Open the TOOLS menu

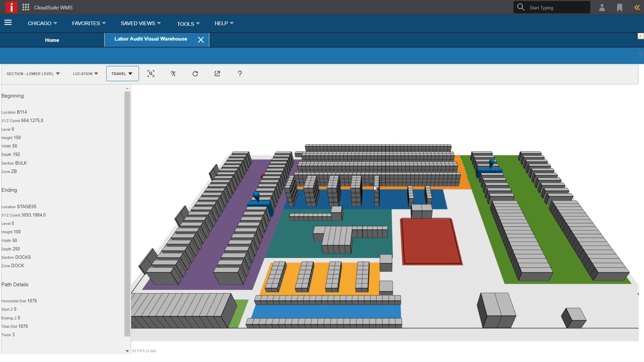[186, 23]
